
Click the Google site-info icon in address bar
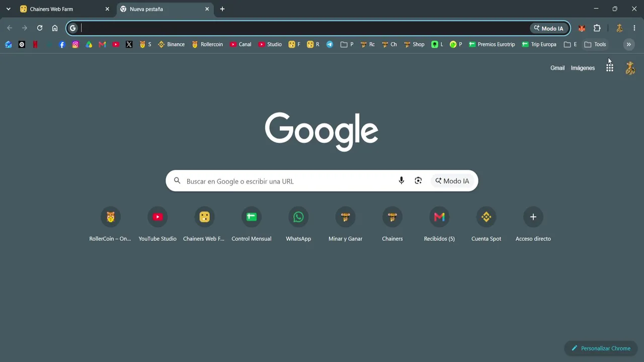point(73,28)
